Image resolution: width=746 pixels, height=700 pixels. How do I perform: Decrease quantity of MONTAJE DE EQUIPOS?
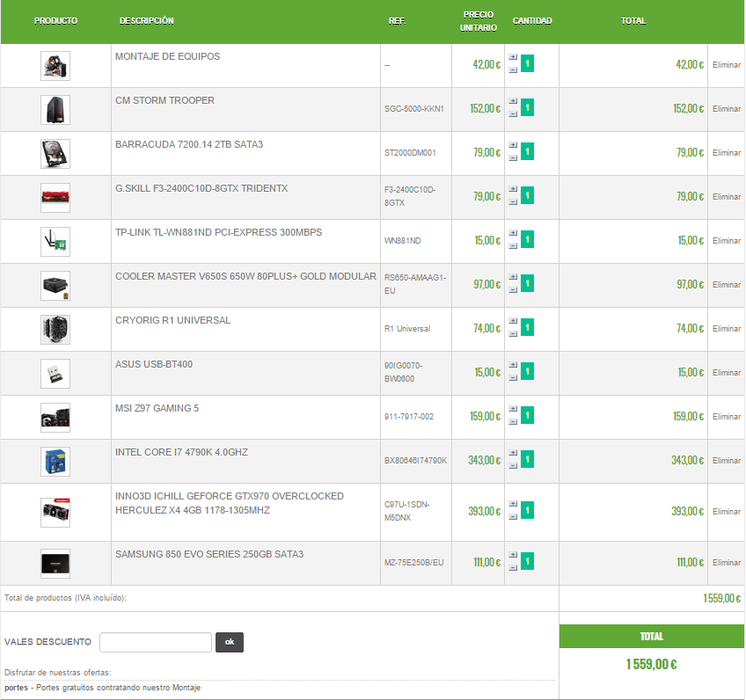[513, 69]
